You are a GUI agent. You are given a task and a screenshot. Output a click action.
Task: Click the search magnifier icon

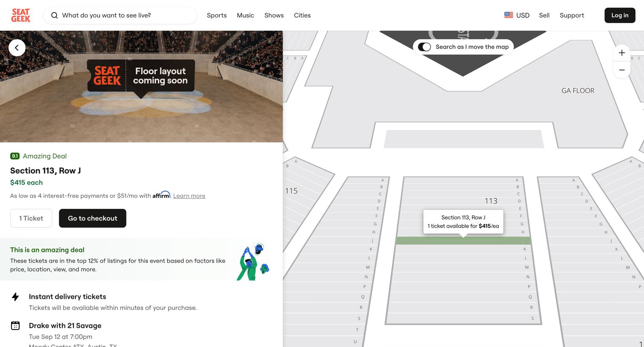[x=55, y=15]
